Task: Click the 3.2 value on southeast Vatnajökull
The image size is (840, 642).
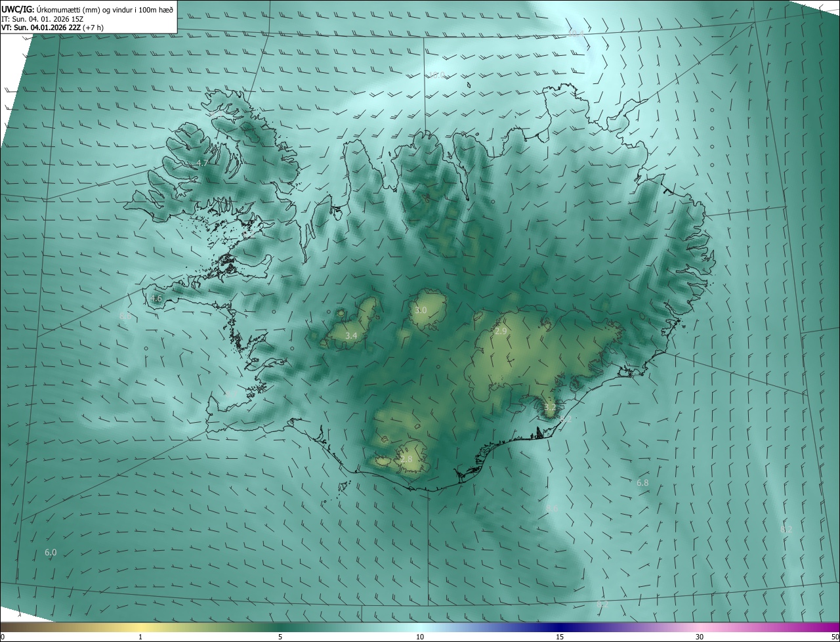Action: point(550,408)
